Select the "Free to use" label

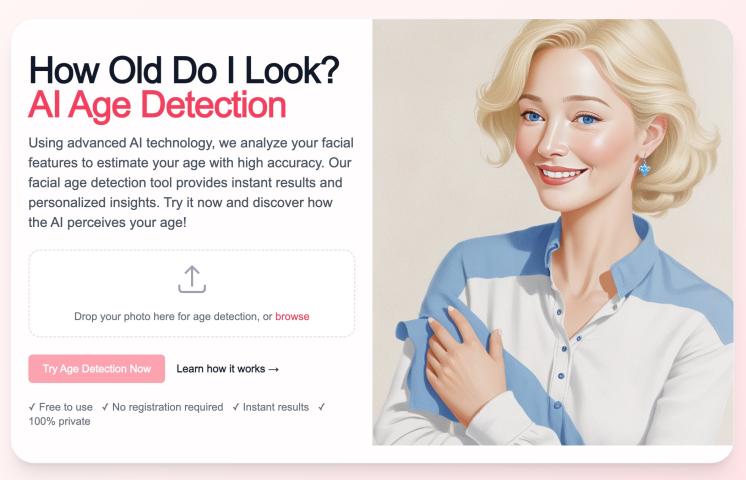(x=66, y=407)
